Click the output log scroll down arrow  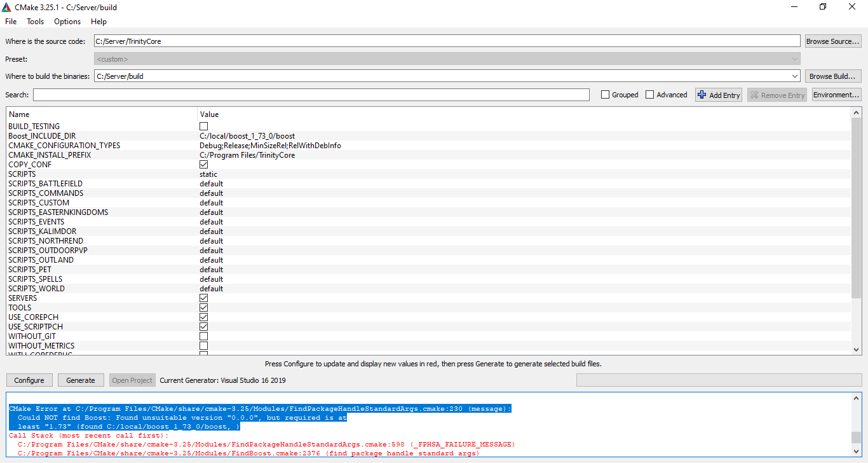[x=856, y=451]
